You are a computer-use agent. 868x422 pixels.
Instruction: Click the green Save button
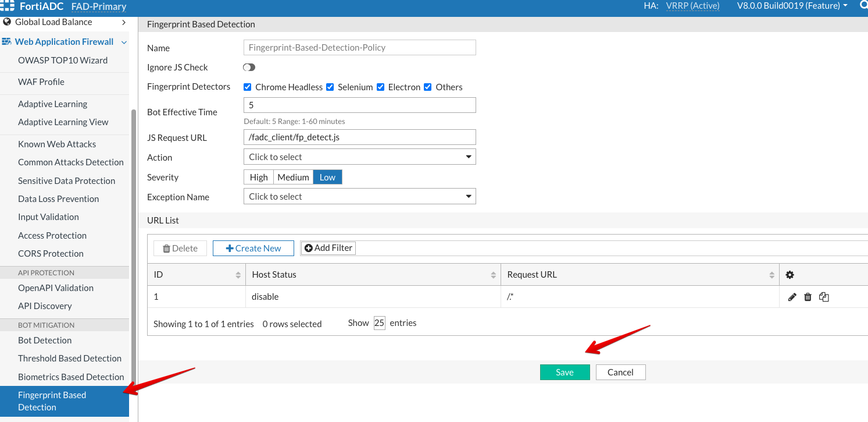(x=565, y=373)
